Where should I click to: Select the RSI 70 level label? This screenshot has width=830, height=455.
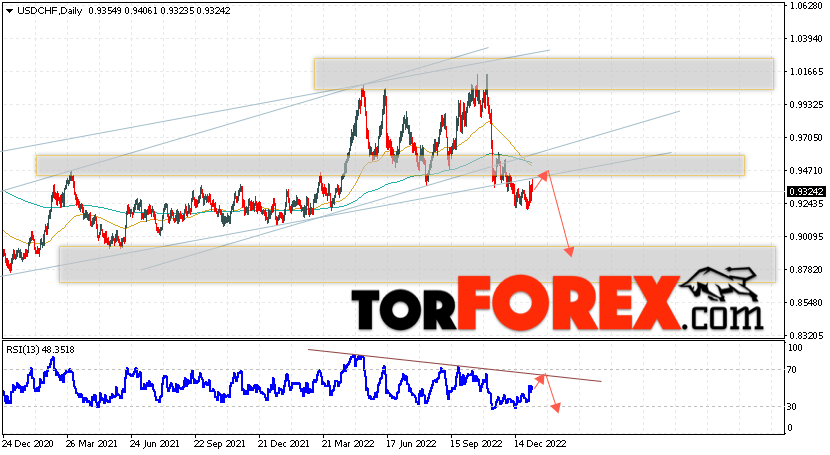coord(792,370)
